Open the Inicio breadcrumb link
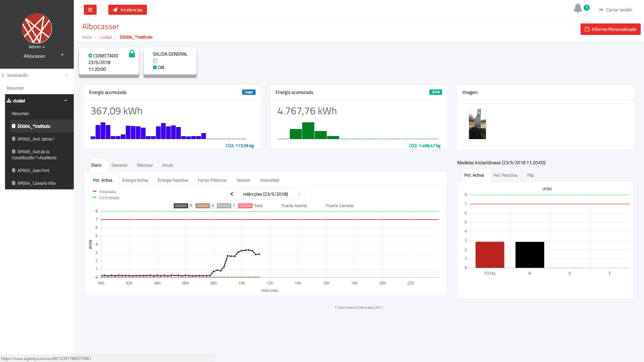Viewport: 644px width, 362px height. pyautogui.click(x=87, y=37)
